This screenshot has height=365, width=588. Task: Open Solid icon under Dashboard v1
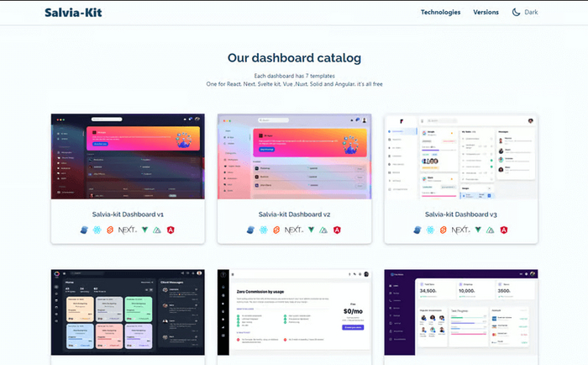84,230
